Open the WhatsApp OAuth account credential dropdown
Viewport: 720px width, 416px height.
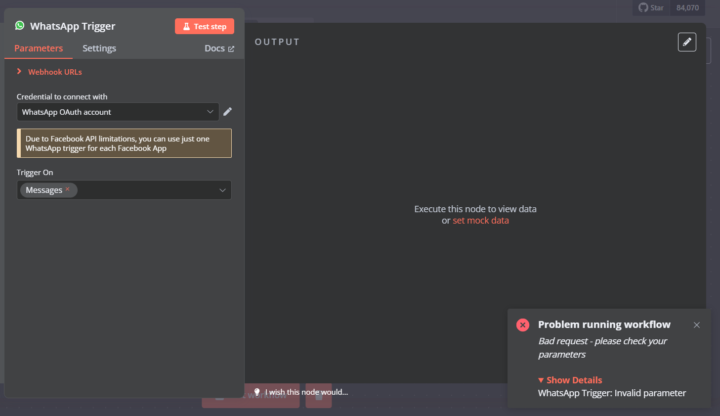[x=118, y=112]
